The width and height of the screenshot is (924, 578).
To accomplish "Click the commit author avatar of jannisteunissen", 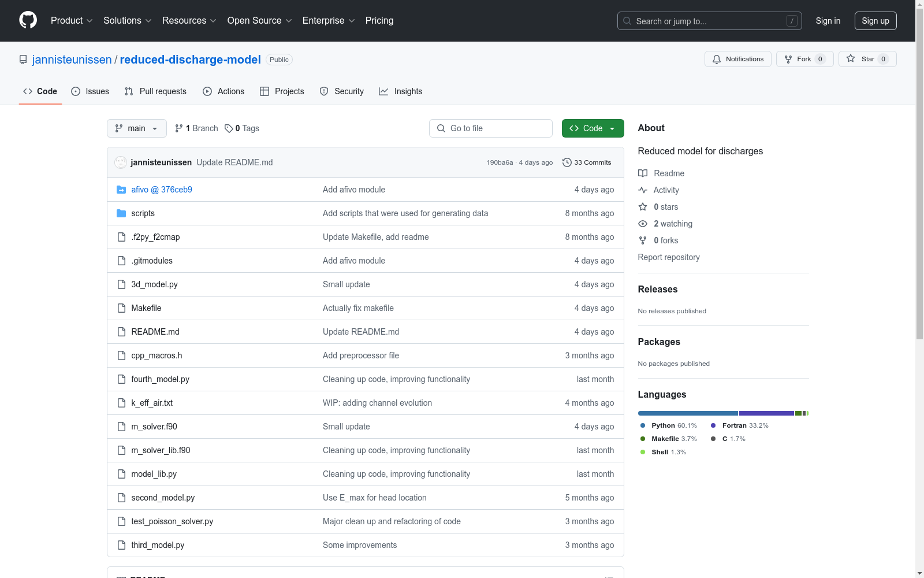I will [121, 162].
